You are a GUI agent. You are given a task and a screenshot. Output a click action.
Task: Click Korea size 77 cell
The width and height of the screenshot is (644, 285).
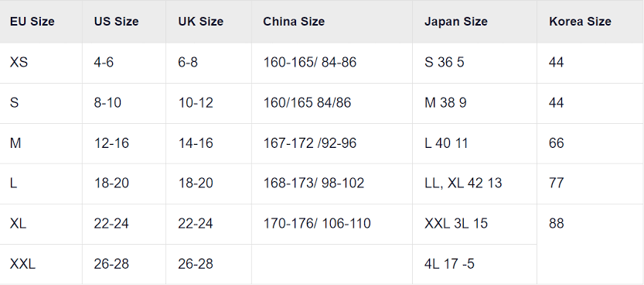(x=590, y=184)
